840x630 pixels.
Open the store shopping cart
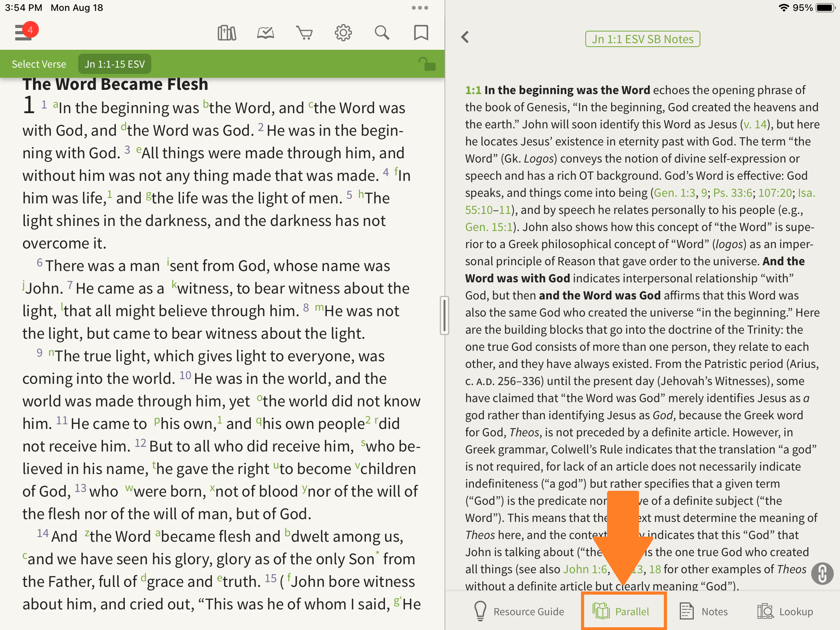click(x=304, y=33)
